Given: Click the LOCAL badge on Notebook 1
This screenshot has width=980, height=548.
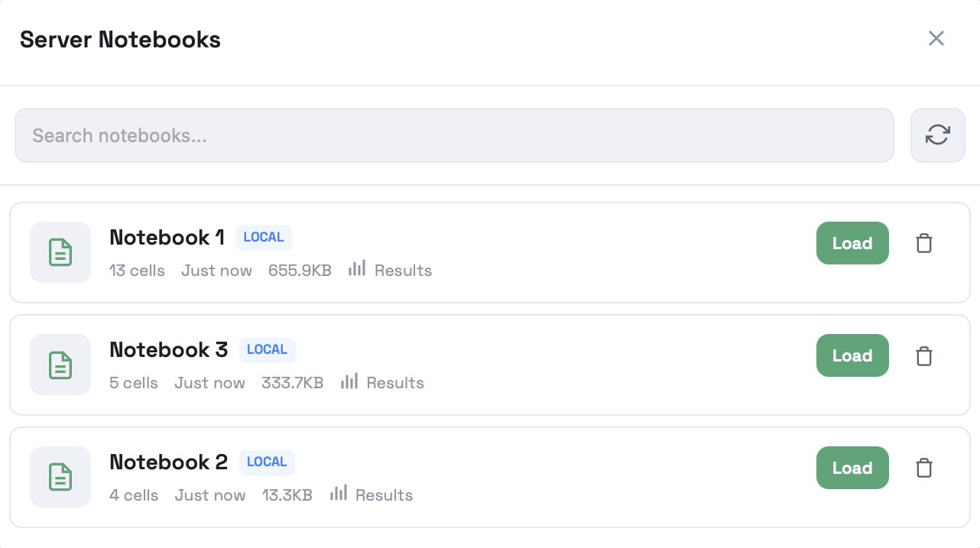Looking at the screenshot, I should 264,237.
